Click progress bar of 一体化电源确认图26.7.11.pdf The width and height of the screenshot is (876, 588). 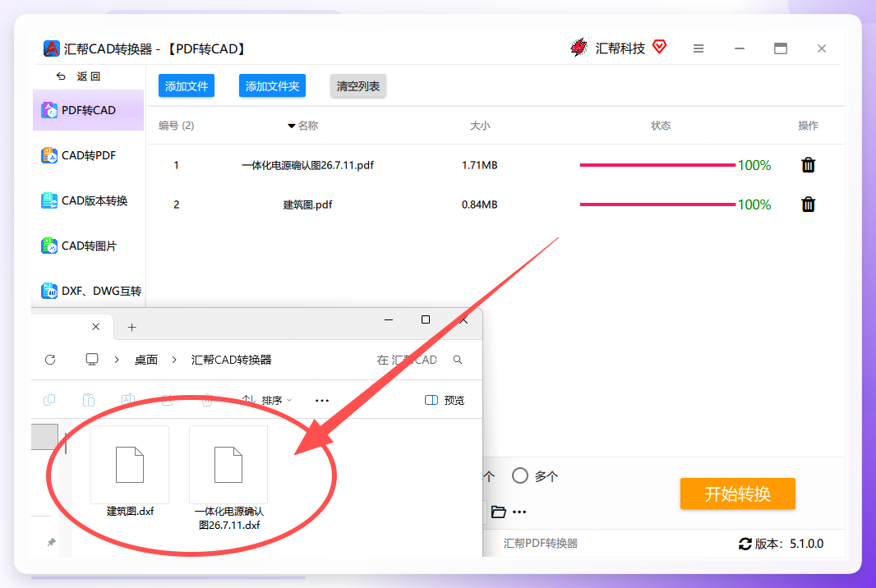tap(657, 165)
